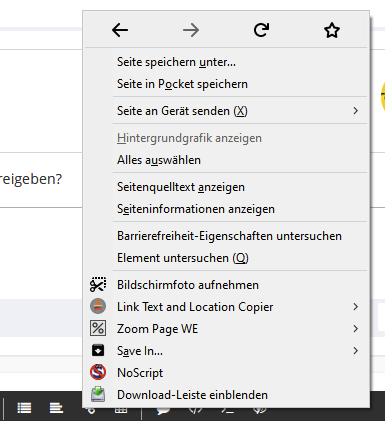Image resolution: width=385 pixels, height=421 pixels.
Task: Expand arrow next to Seite an Gerät senden
Action: pyautogui.click(x=356, y=111)
